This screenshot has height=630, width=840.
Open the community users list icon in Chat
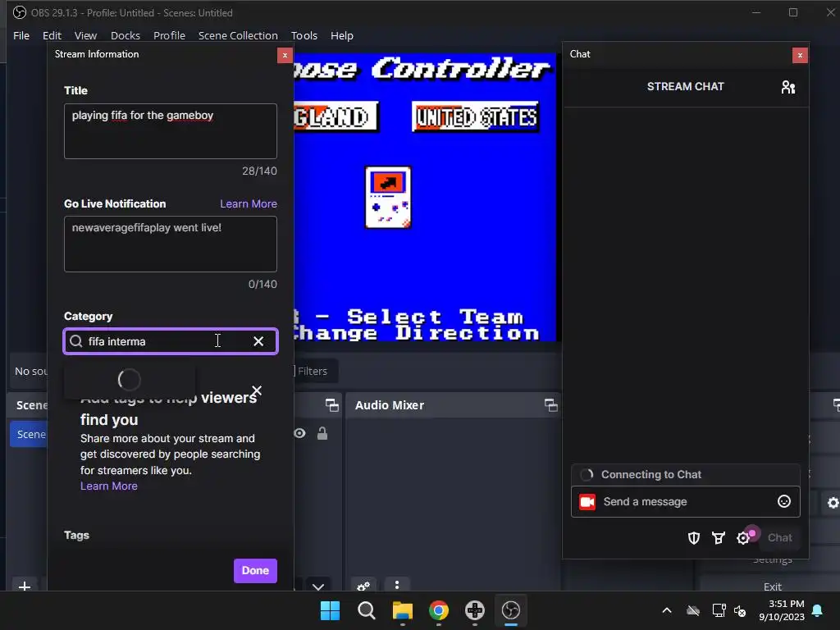click(x=787, y=87)
